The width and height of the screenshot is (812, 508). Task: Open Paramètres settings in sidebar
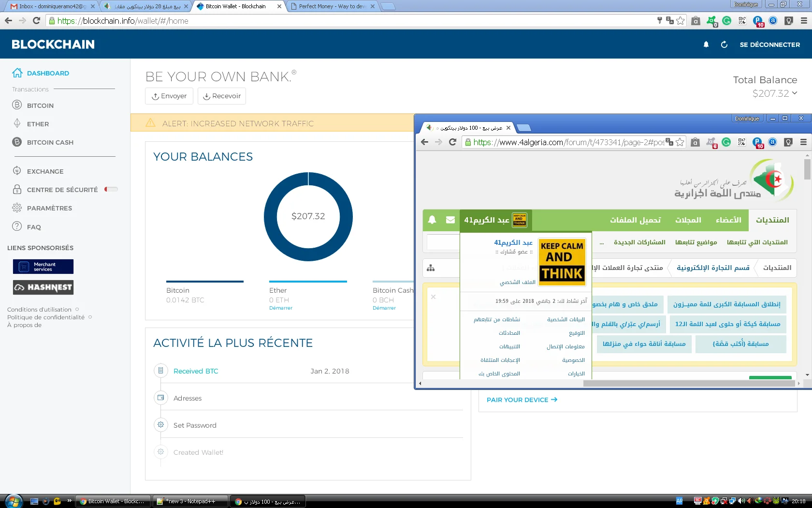[49, 208]
